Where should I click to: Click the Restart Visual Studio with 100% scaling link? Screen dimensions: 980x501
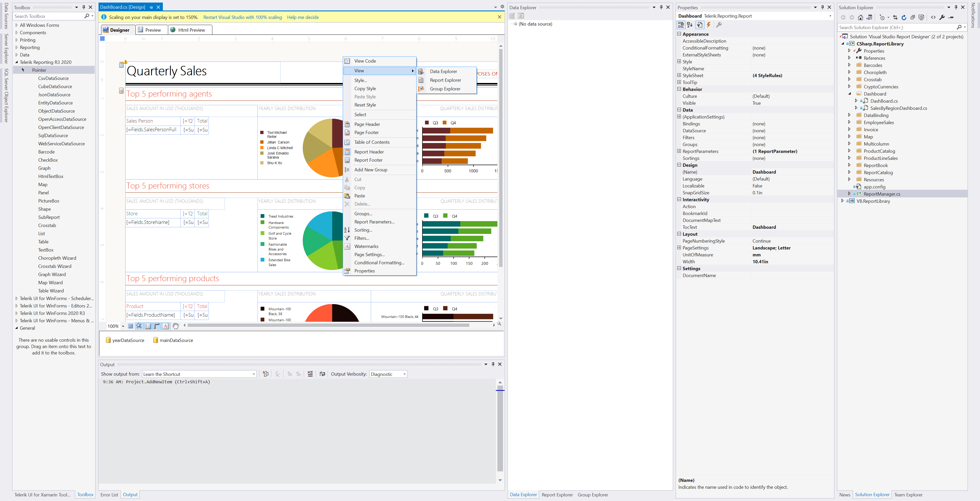(x=242, y=17)
